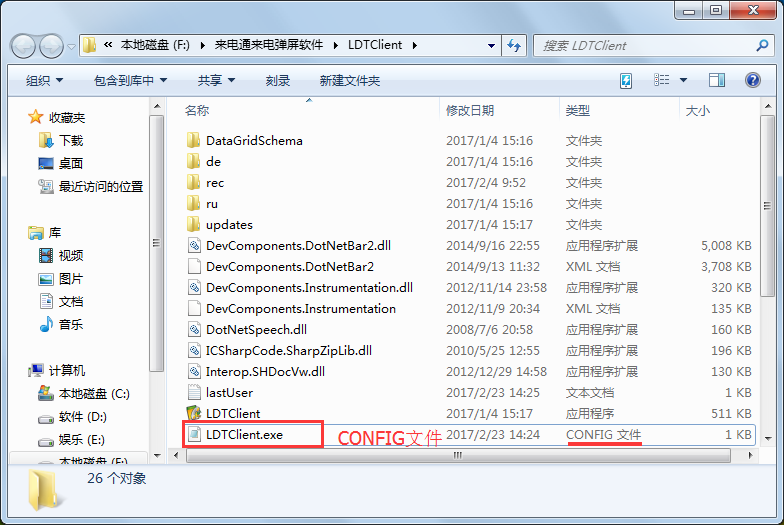Click the Back navigation arrow button

point(23,46)
